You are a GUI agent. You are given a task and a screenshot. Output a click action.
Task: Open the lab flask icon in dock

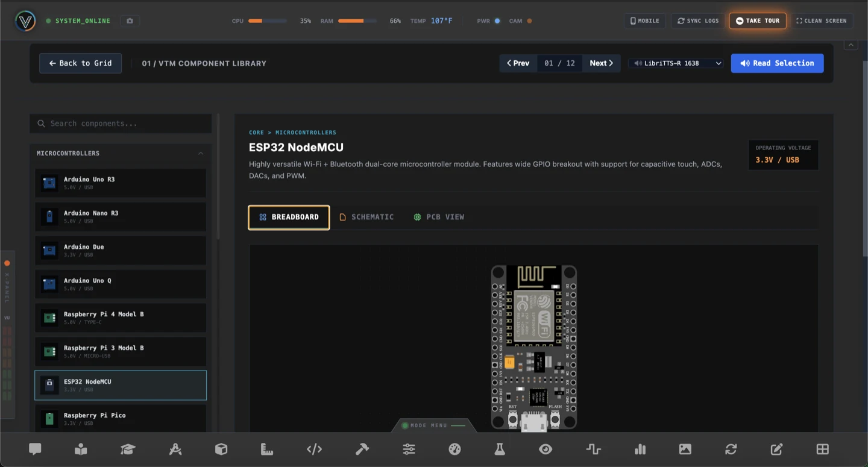point(499,449)
